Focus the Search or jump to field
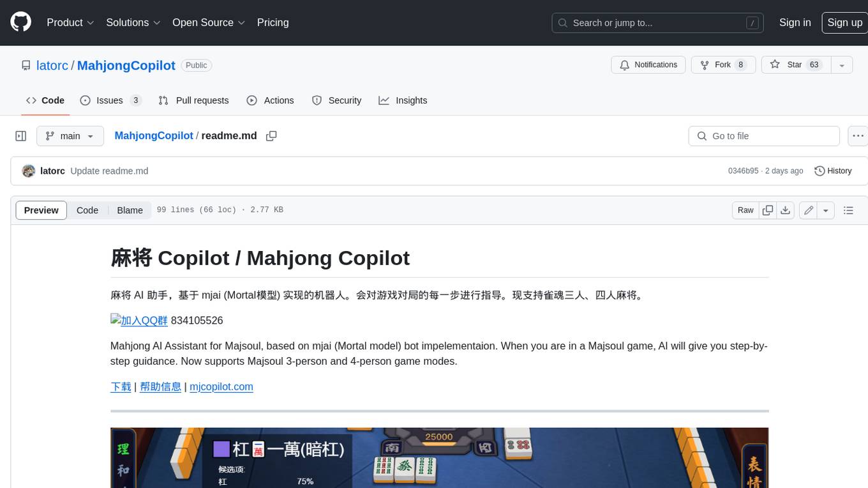This screenshot has width=868, height=488. click(x=657, y=22)
